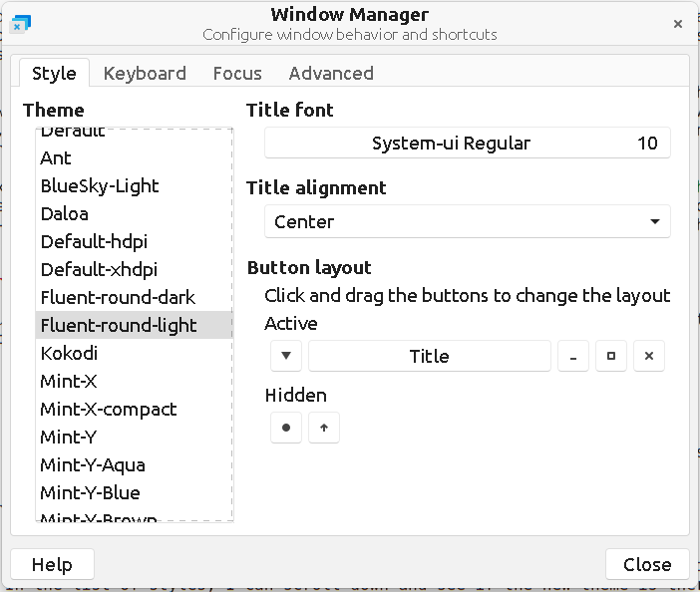The height and width of the screenshot is (592, 700).
Task: Choose the BlueSky-Light theme
Action: (100, 185)
